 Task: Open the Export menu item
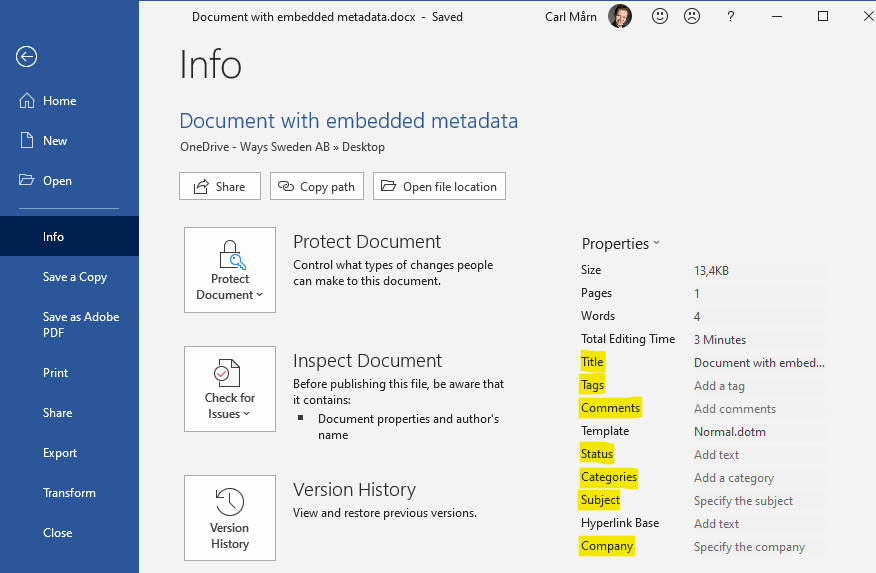(x=60, y=453)
